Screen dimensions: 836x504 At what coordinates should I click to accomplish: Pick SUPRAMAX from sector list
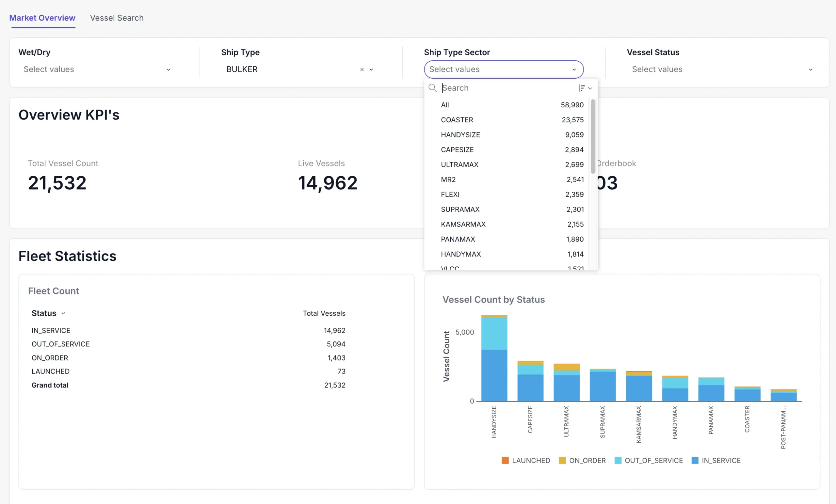click(507, 209)
